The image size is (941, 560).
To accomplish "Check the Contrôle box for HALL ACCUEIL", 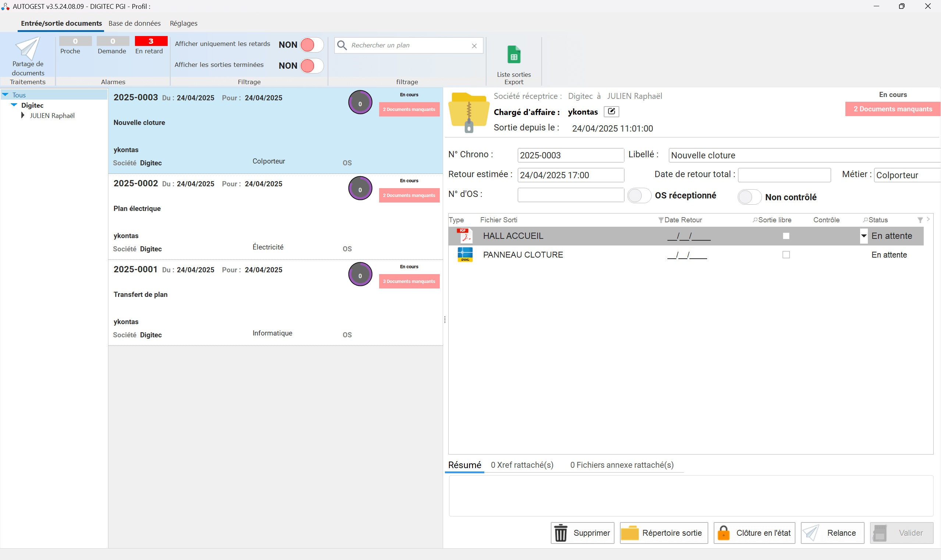I will [787, 236].
